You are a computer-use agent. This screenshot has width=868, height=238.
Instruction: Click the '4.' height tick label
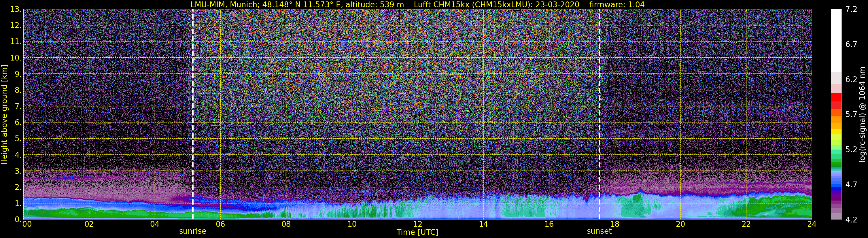pyautogui.click(x=18, y=155)
